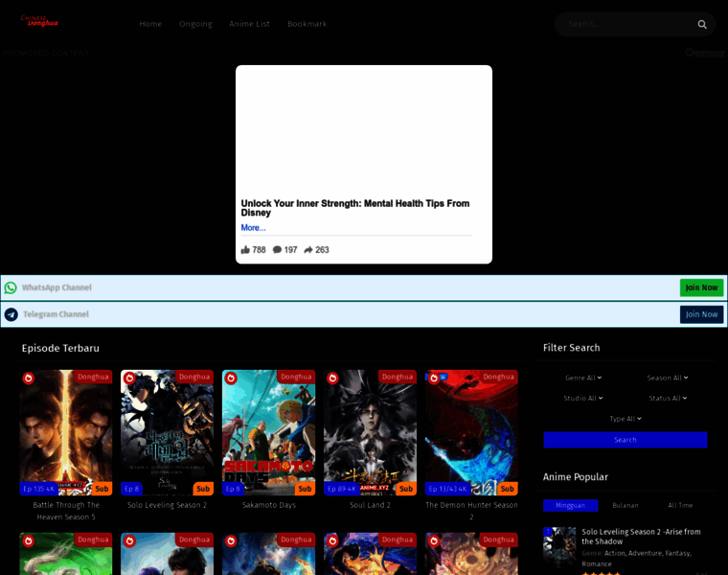Join the WhatsApp Channel with Join Now
Image resolution: width=728 pixels, height=575 pixels.
click(701, 287)
